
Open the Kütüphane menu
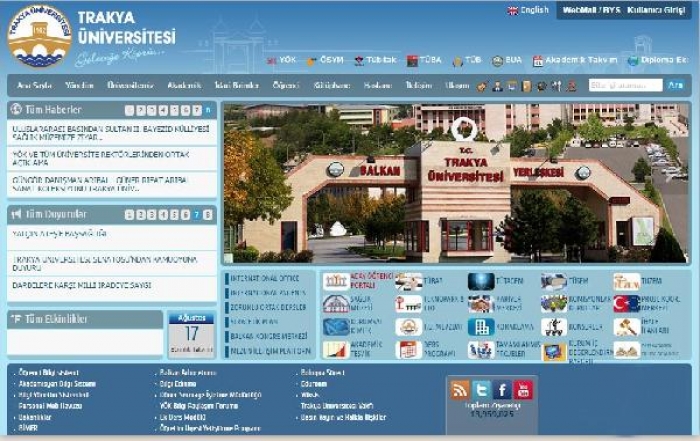click(331, 85)
